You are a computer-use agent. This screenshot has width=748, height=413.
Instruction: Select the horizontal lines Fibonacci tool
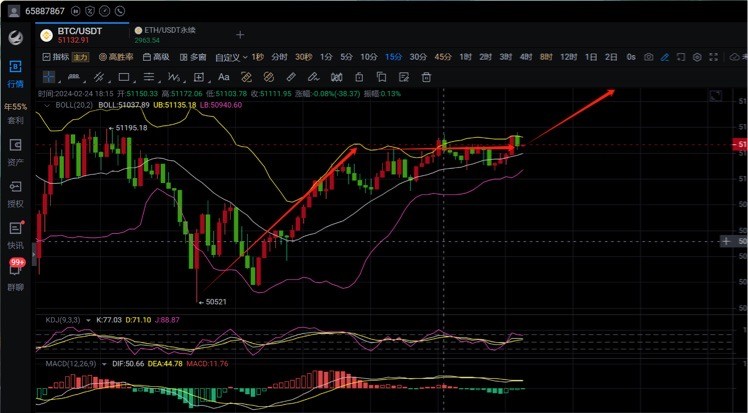[x=149, y=77]
